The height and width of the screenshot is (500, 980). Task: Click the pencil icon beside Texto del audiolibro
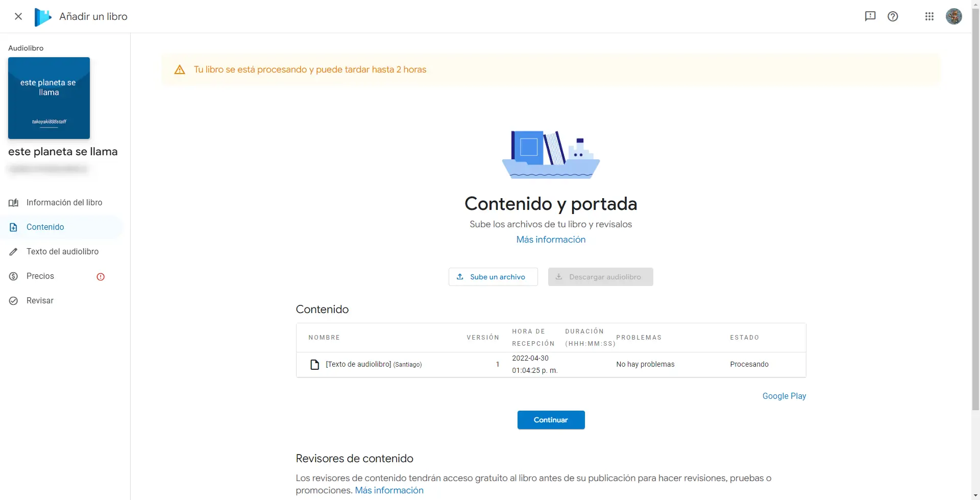(x=14, y=251)
